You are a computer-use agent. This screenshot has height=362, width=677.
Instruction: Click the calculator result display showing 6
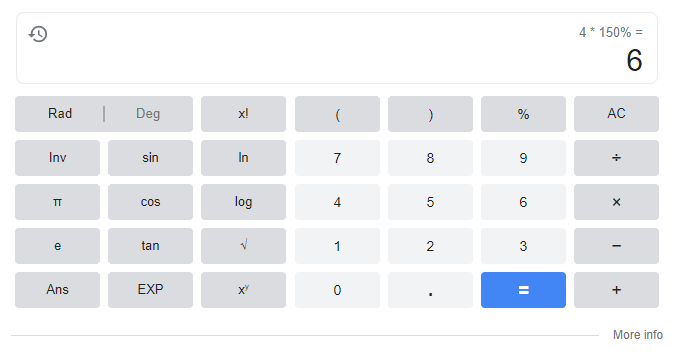tap(634, 60)
